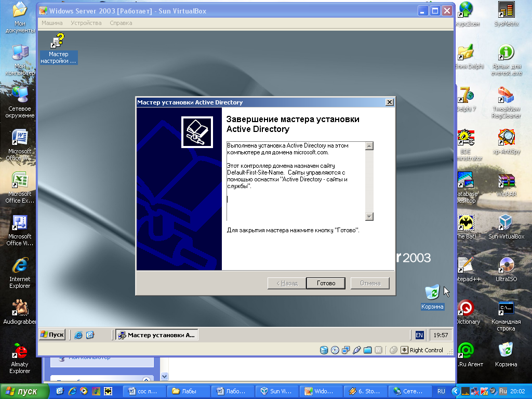Click the scroll up arrow in the wizard text box
The width and height of the screenshot is (532, 399).
369,146
